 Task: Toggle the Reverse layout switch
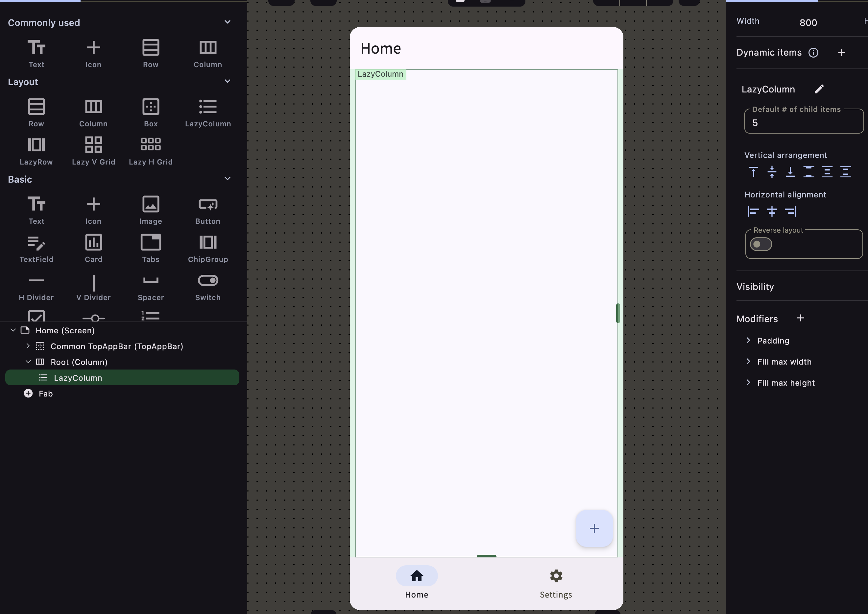pos(760,244)
